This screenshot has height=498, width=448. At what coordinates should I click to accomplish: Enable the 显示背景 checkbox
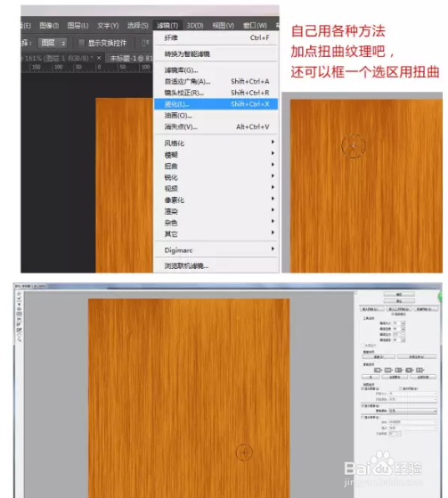click(362, 417)
